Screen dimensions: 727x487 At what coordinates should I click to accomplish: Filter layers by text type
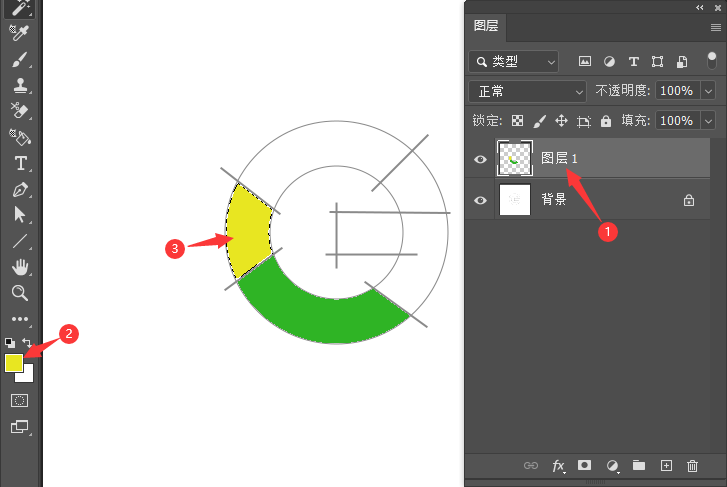coord(633,61)
